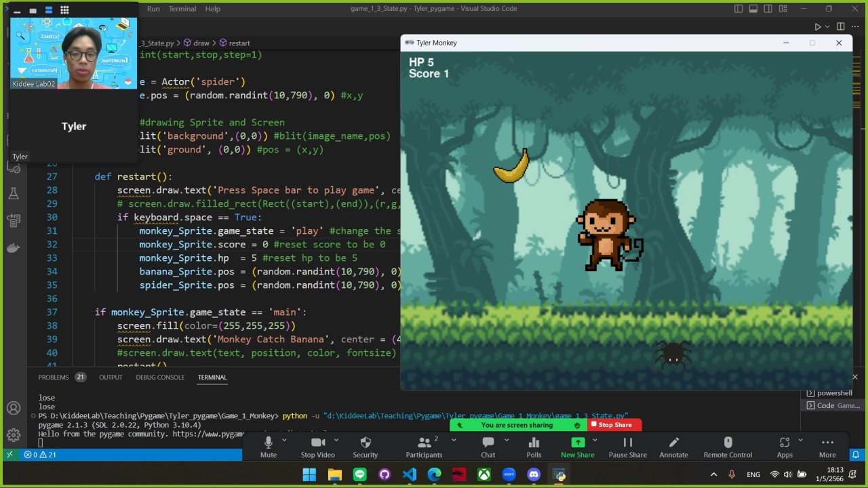Image resolution: width=868 pixels, height=488 pixels.
Task: Show only active speaker video in Zoom panel
Action: tap(33, 10)
